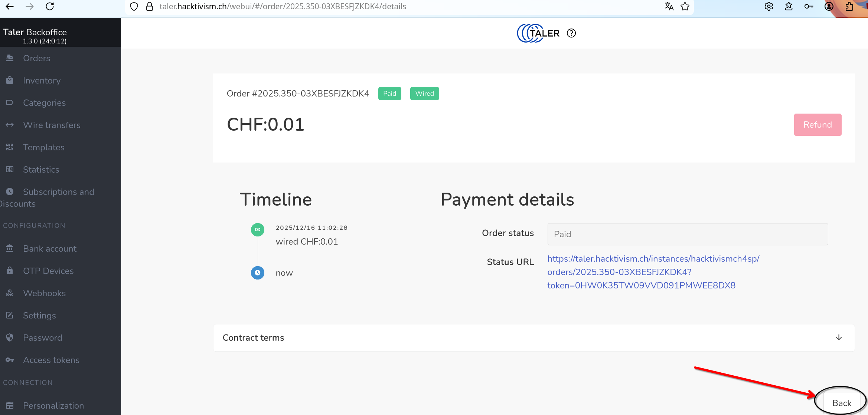Expand the Contract terms section

pyautogui.click(x=254, y=338)
